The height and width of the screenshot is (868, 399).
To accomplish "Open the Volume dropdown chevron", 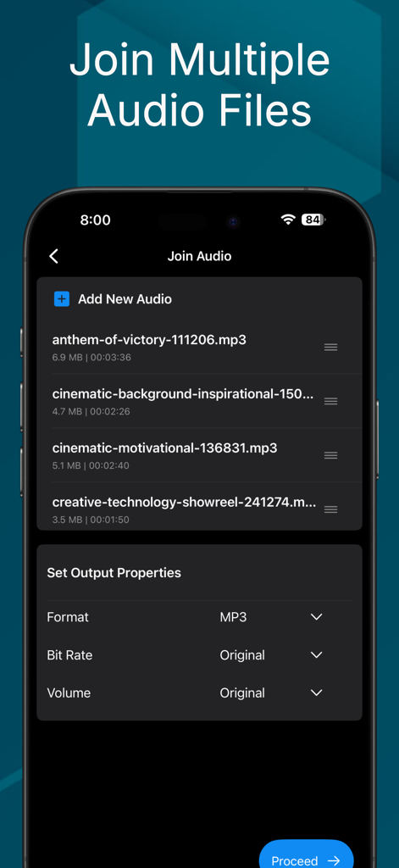I will [x=317, y=693].
